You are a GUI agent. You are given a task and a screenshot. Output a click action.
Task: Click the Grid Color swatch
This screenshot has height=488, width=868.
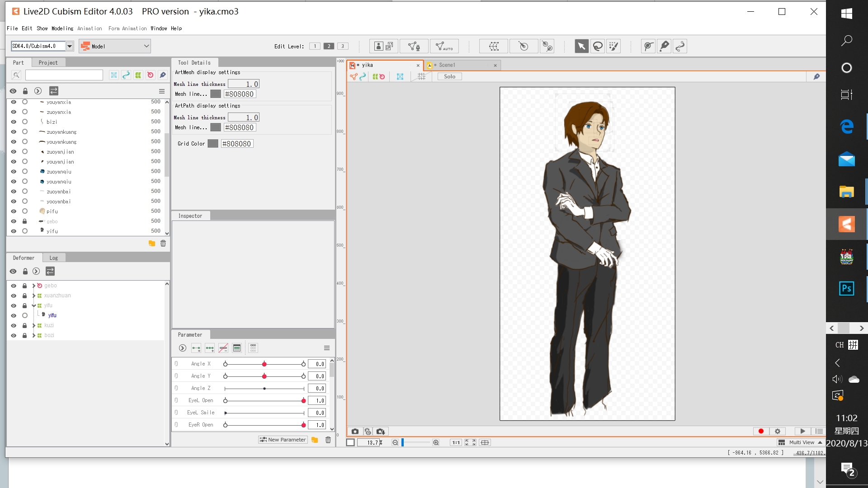click(x=213, y=144)
